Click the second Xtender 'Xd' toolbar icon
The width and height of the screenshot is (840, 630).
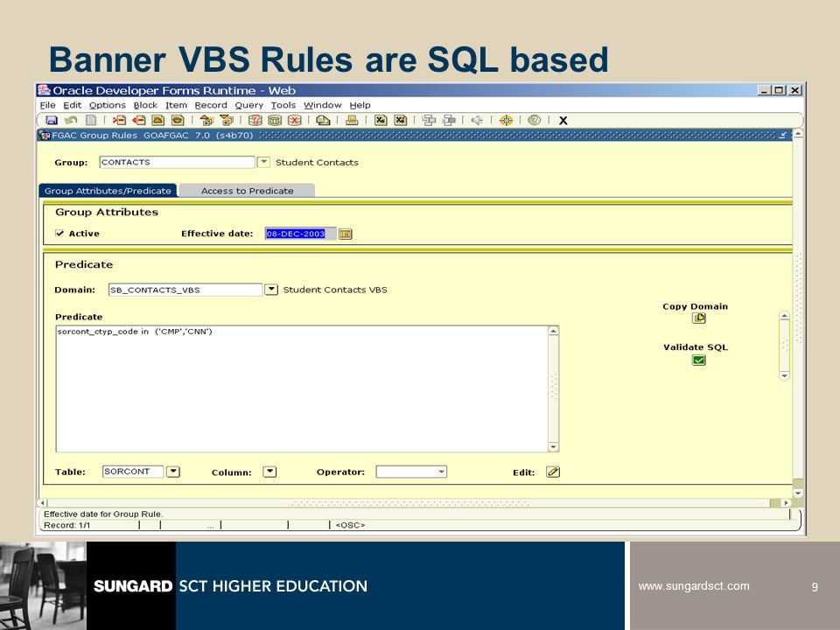400,120
